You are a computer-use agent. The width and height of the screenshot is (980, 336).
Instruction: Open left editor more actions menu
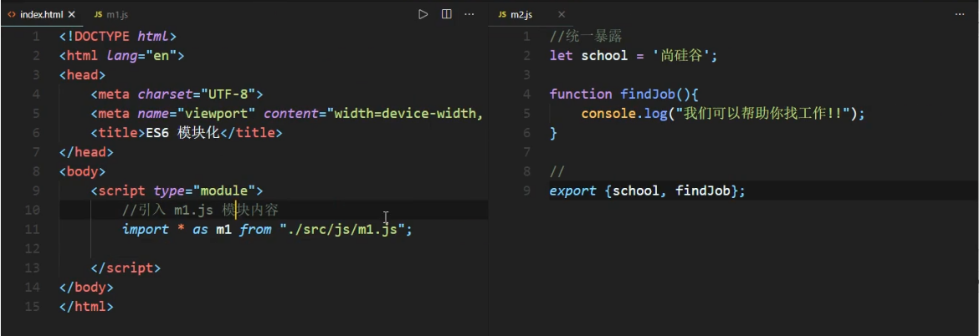pos(469,13)
